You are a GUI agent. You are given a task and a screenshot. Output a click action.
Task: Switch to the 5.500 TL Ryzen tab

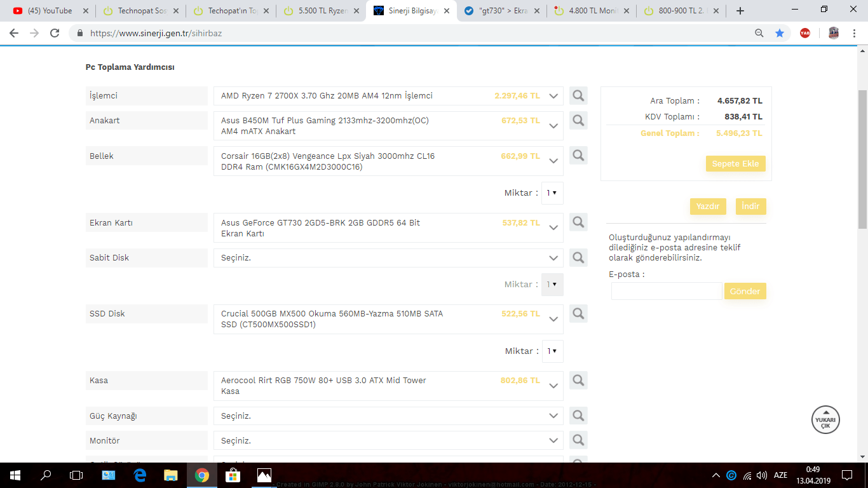pos(322,11)
